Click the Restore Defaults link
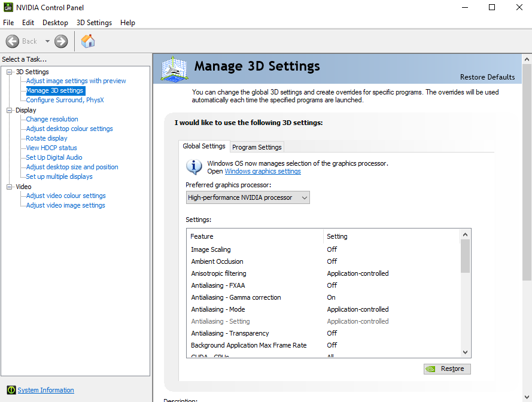532x402 pixels. click(x=487, y=77)
